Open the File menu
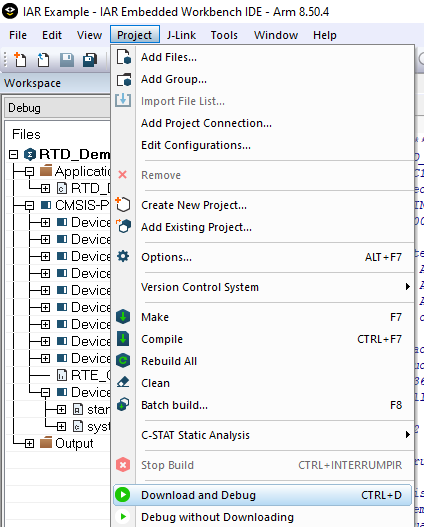424x527 pixels. click(18, 35)
